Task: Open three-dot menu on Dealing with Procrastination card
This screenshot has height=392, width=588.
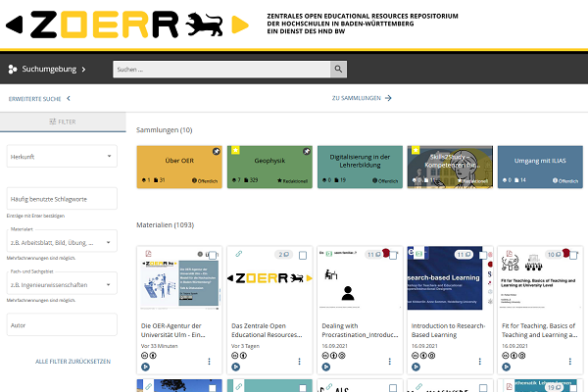Action: 388,362
